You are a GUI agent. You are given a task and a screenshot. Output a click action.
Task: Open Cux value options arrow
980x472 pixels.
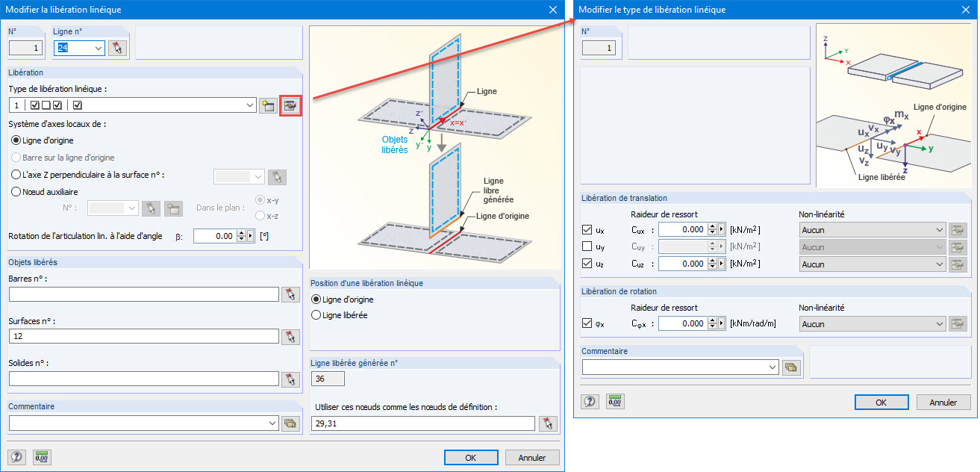721,230
